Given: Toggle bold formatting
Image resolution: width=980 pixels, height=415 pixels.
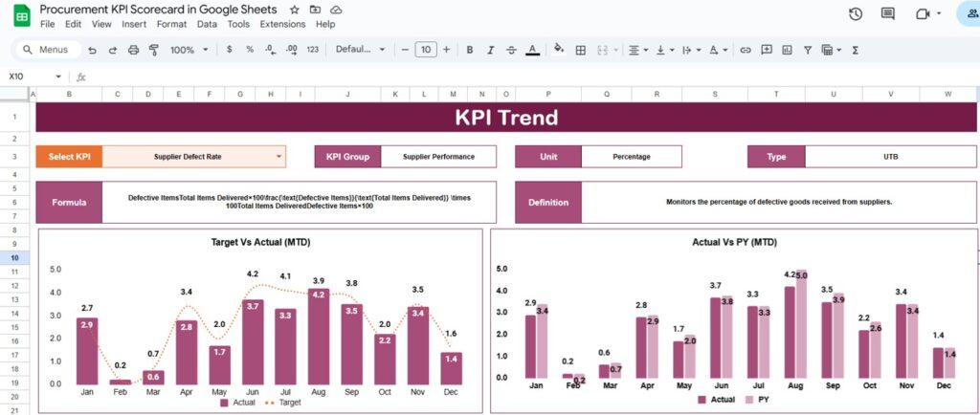Looking at the screenshot, I should click(470, 50).
